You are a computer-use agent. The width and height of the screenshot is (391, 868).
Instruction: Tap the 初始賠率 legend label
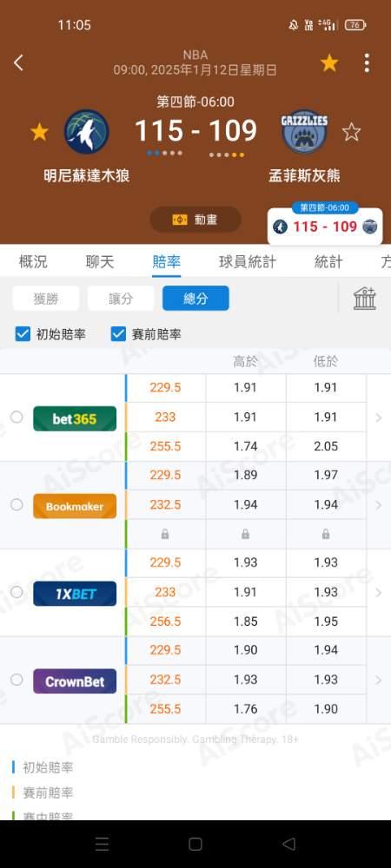pos(48,768)
